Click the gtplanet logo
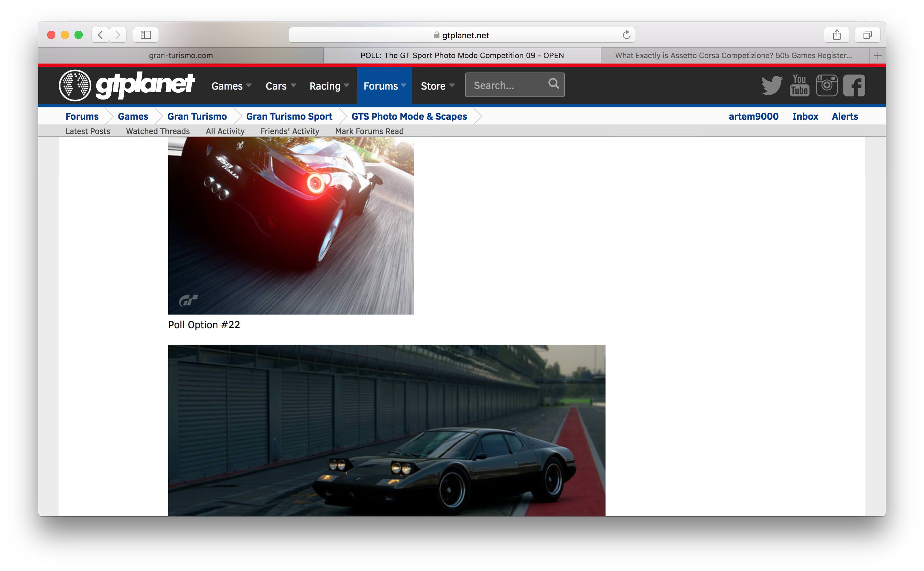 click(127, 85)
